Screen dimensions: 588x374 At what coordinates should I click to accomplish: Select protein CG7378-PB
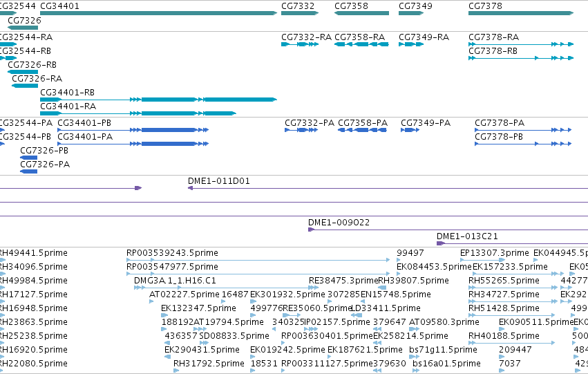click(x=523, y=144)
